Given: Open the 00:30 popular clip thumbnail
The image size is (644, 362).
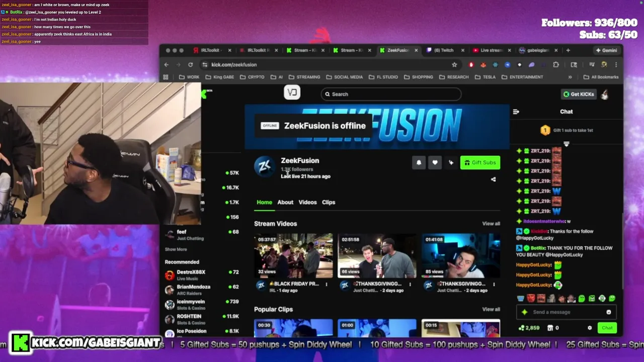Looking at the screenshot, I should point(293,328).
